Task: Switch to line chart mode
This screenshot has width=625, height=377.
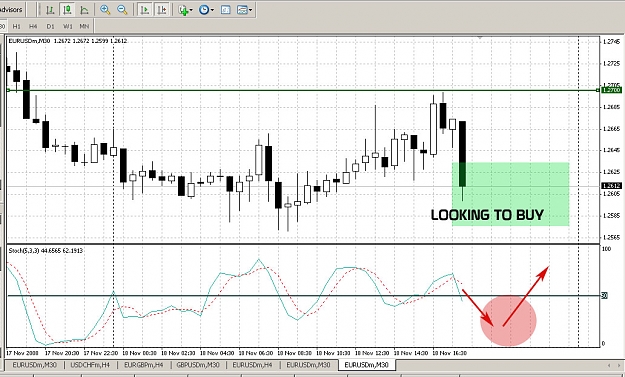Action: pos(85,10)
